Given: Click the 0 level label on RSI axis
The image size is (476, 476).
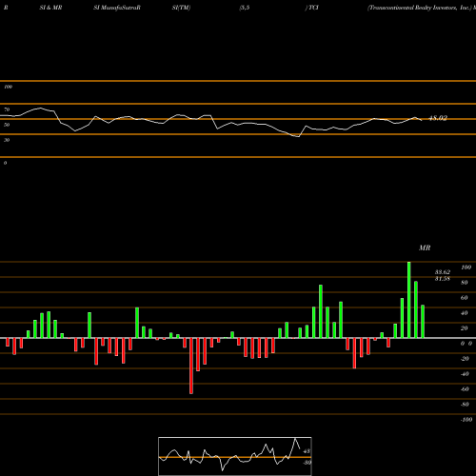Looking at the screenshot, I should point(5,163).
